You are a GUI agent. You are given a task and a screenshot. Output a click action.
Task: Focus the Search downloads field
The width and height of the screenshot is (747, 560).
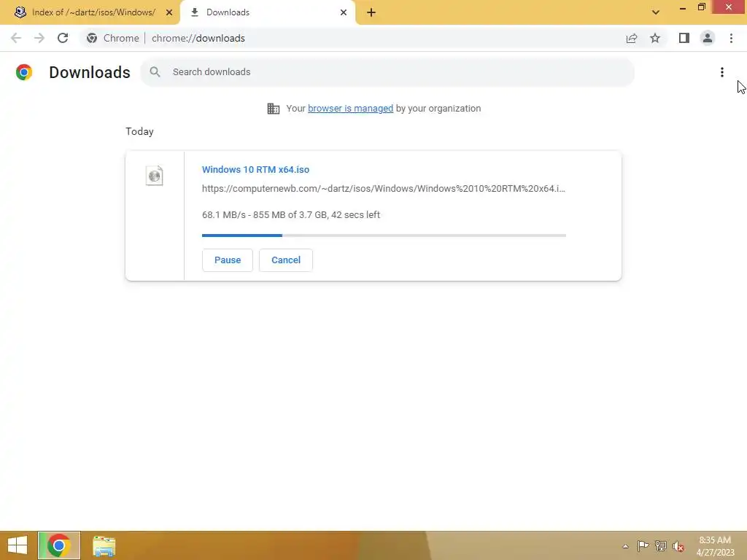click(x=387, y=72)
